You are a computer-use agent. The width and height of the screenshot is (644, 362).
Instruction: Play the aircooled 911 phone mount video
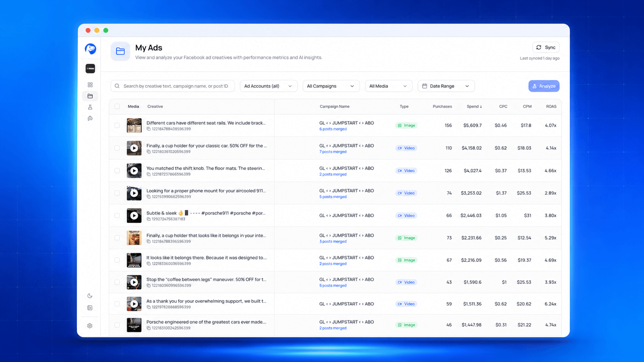pos(134,193)
